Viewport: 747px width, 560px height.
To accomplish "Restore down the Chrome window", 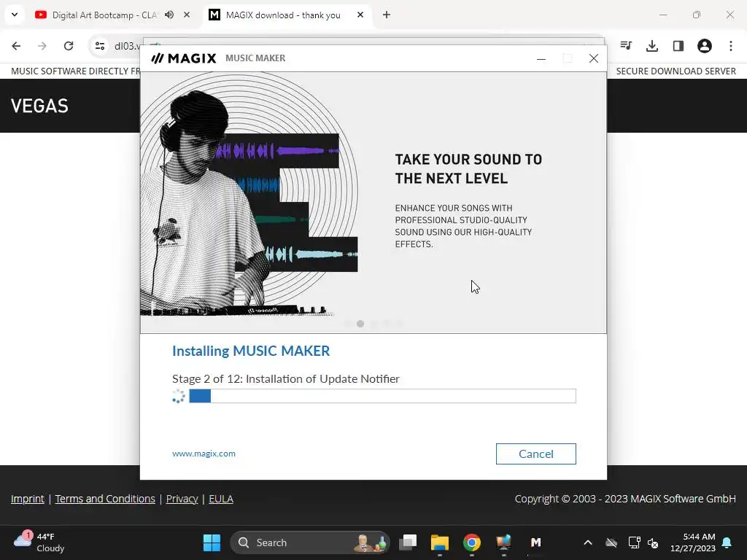I will [x=697, y=15].
